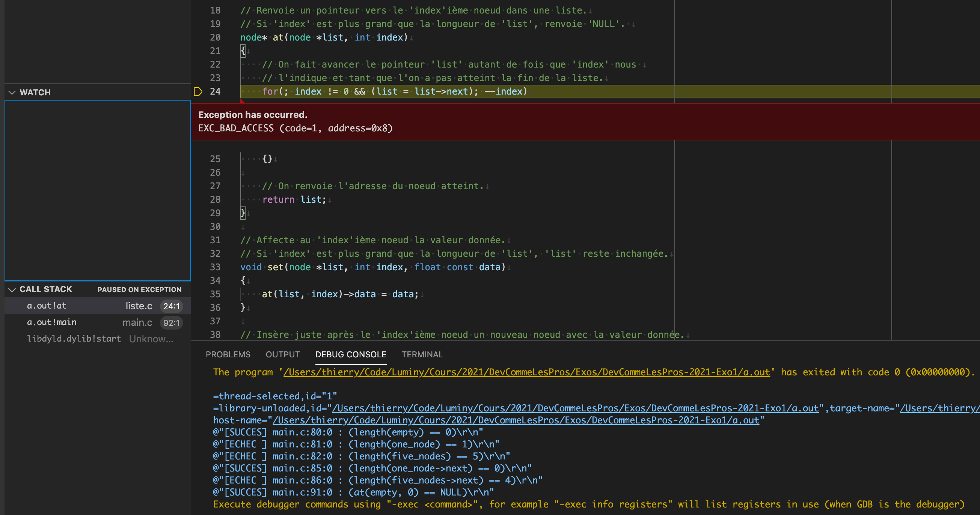Viewport: 980px width, 515px height.
Task: Expand the a.out!at stack frame entry
Action: [x=47, y=306]
